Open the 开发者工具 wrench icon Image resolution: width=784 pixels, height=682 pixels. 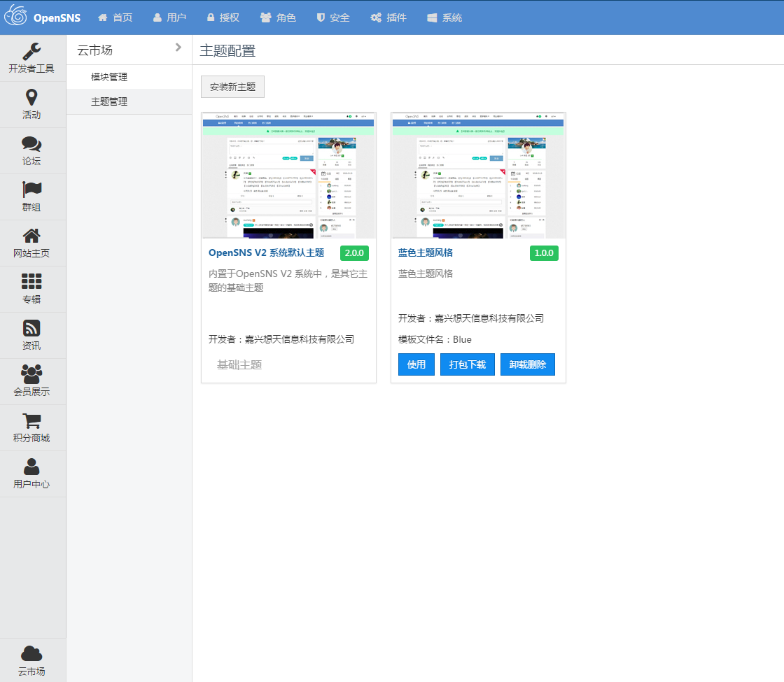[x=31, y=52]
